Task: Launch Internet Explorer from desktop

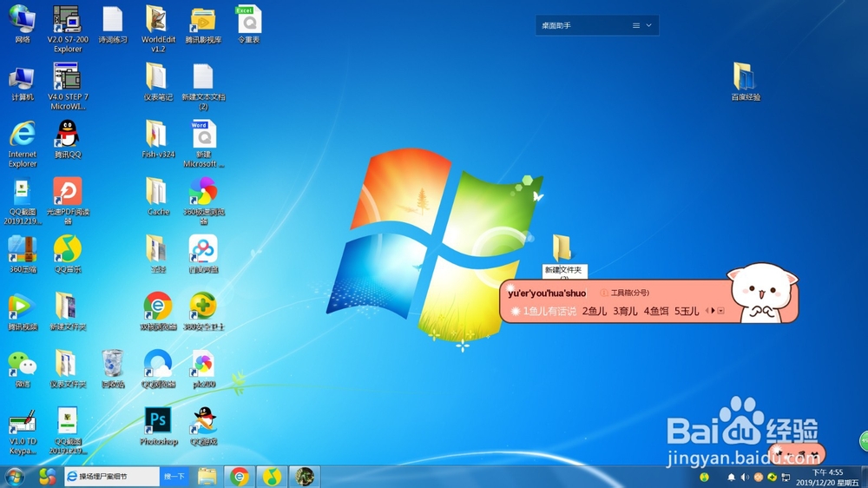Action: [x=23, y=144]
